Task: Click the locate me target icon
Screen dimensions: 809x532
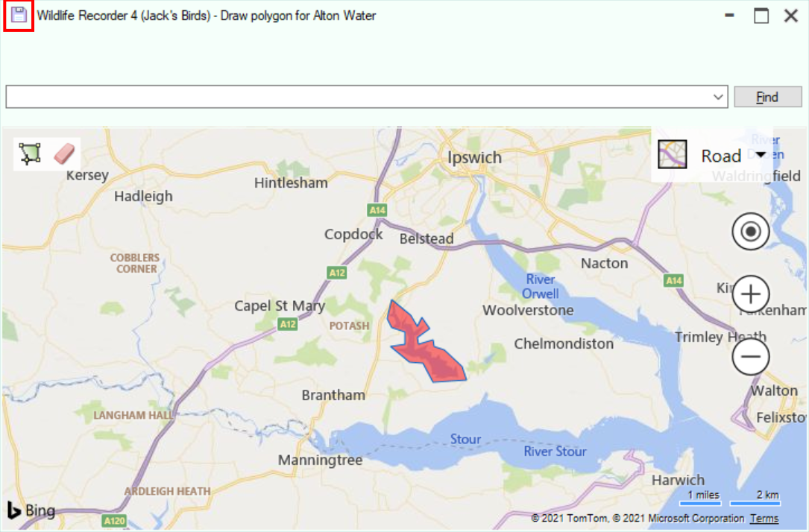Action: (x=750, y=232)
